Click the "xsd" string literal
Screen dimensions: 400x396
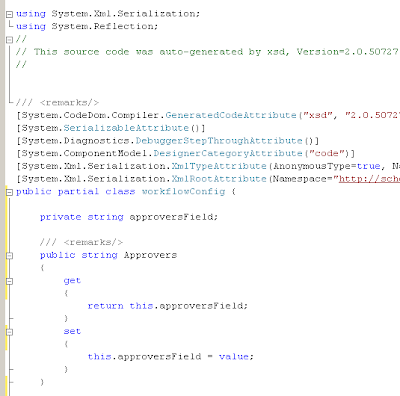[x=317, y=115]
